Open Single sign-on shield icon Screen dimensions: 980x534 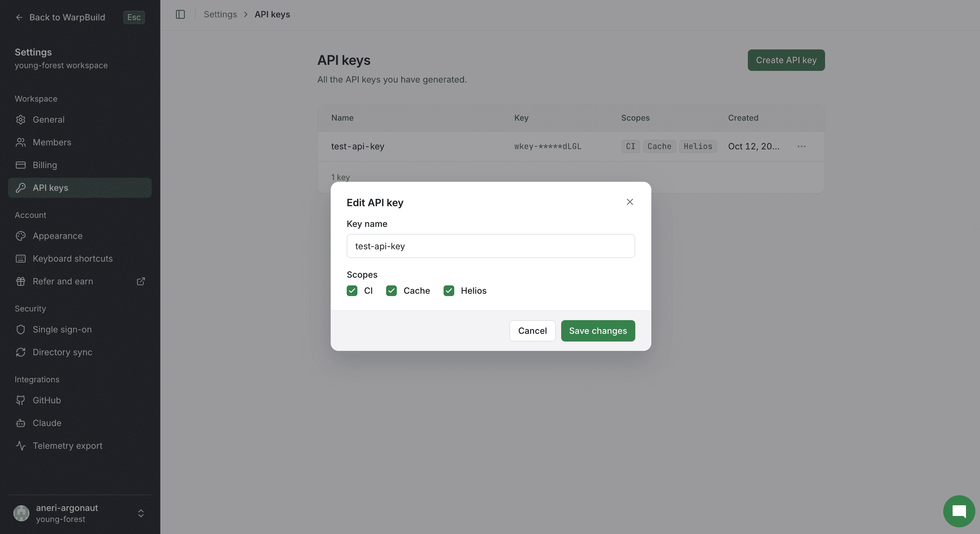[21, 329]
